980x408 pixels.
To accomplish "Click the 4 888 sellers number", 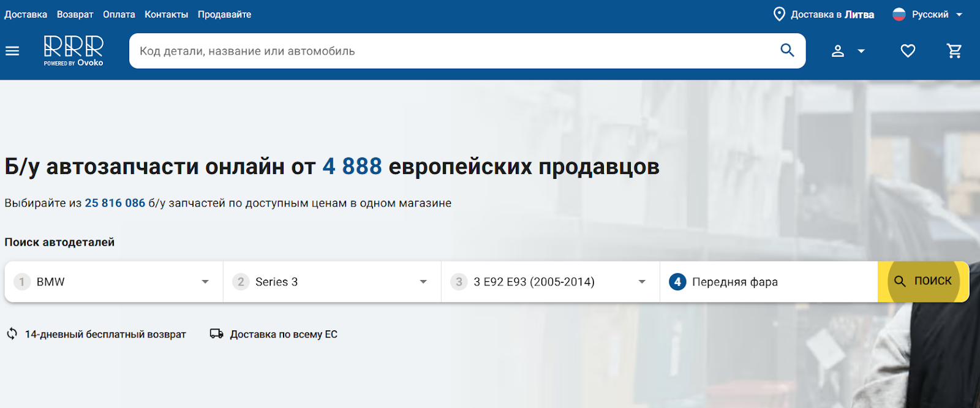I will click(x=352, y=166).
